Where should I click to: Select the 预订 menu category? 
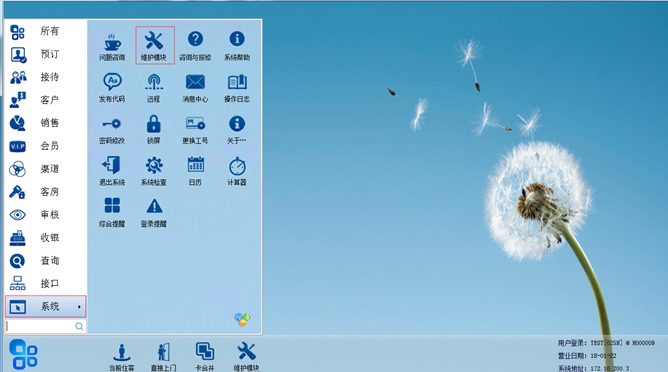pos(46,54)
